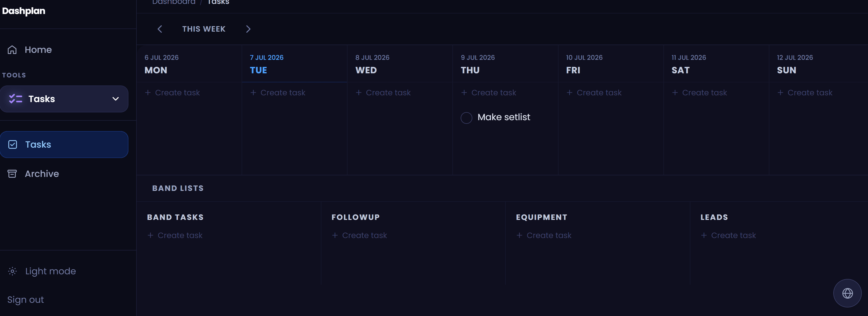
Task: Open Archive in the sidebar
Action: pos(42,174)
